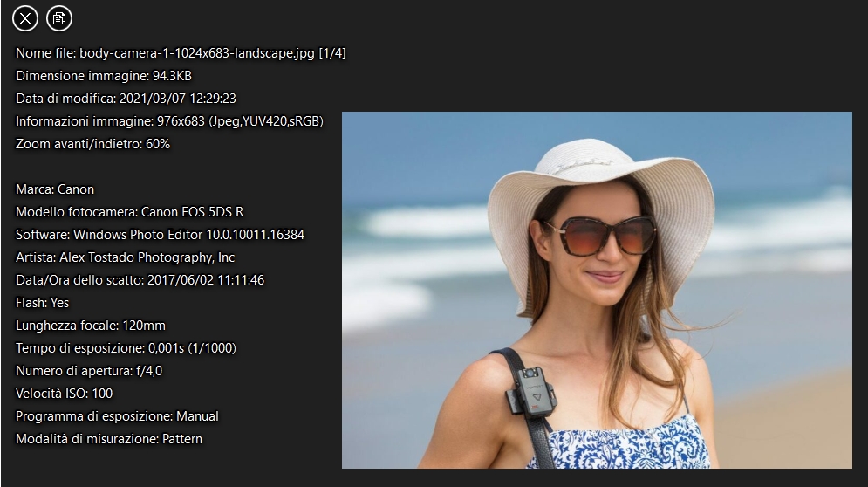
Task: Select the 'Nome file' line with body-camera filename
Action: click(181, 53)
